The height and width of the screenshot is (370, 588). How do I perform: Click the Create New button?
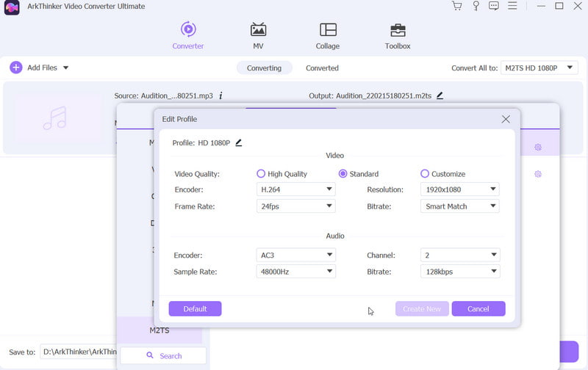(x=422, y=308)
